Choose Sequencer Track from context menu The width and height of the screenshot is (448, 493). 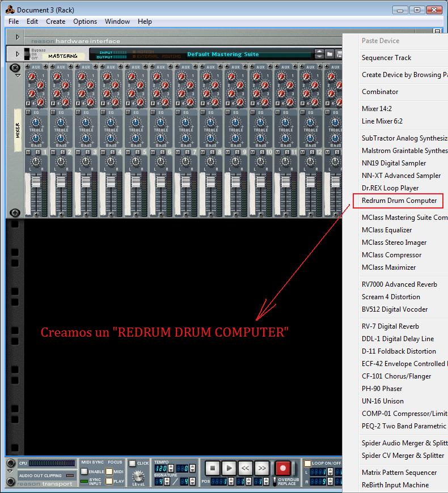(x=386, y=58)
